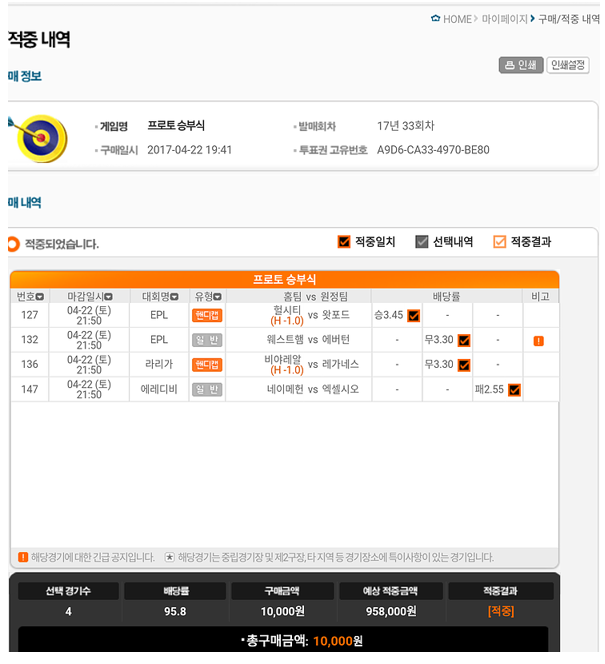
Task: Open urgent notice icon in row 132
Action: [539, 341]
